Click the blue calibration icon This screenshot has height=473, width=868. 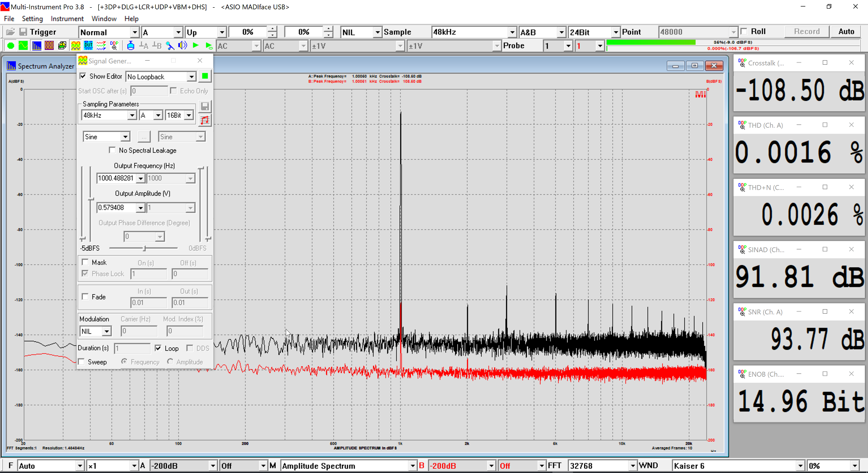point(130,46)
